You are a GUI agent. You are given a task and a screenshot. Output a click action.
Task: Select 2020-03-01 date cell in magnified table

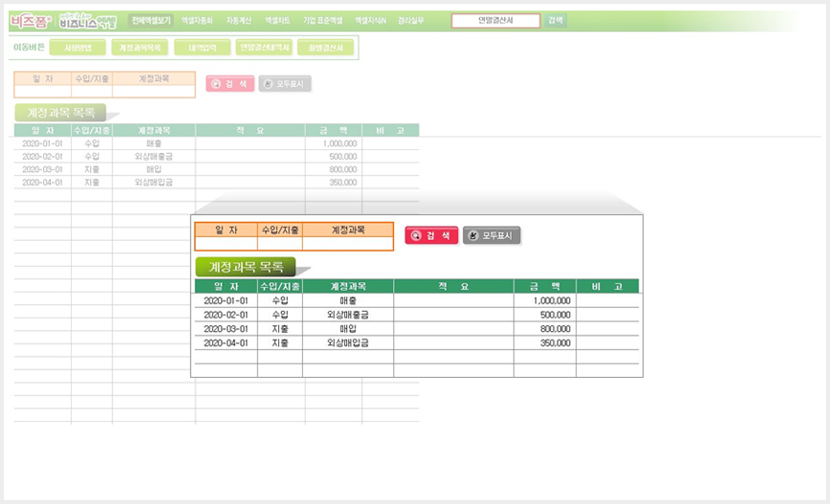[226, 329]
